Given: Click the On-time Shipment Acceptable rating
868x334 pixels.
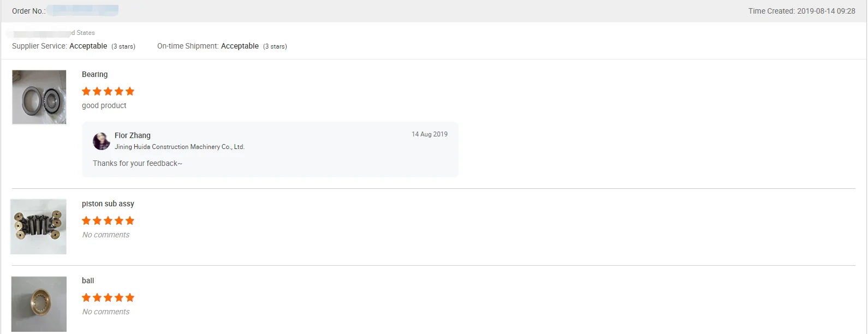Looking at the screenshot, I should tap(240, 46).
